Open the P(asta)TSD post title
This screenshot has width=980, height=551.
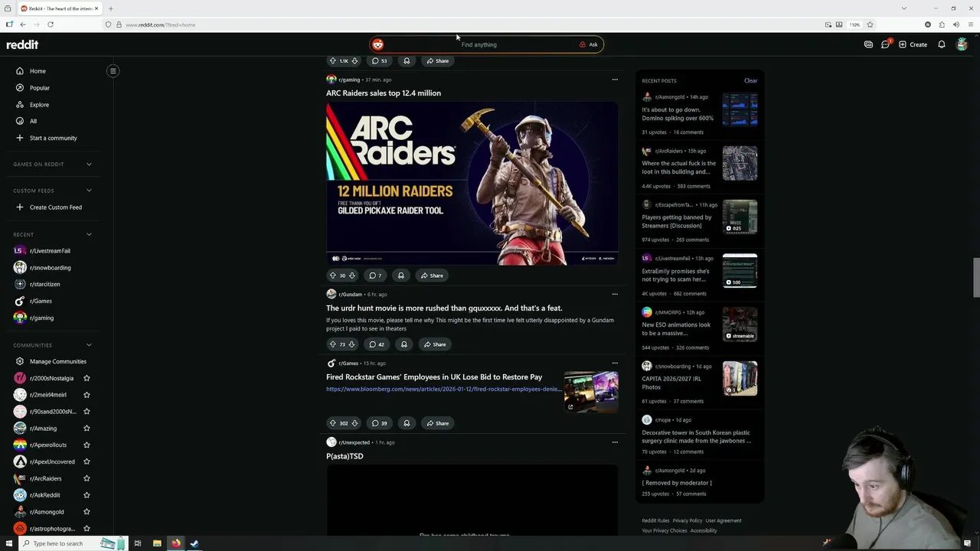(x=345, y=456)
